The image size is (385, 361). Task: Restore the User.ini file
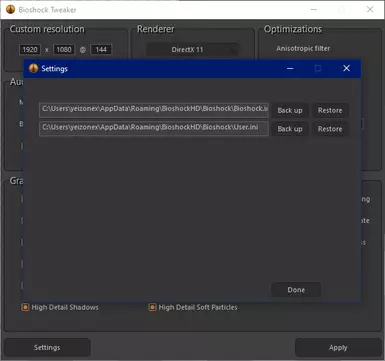coord(330,129)
